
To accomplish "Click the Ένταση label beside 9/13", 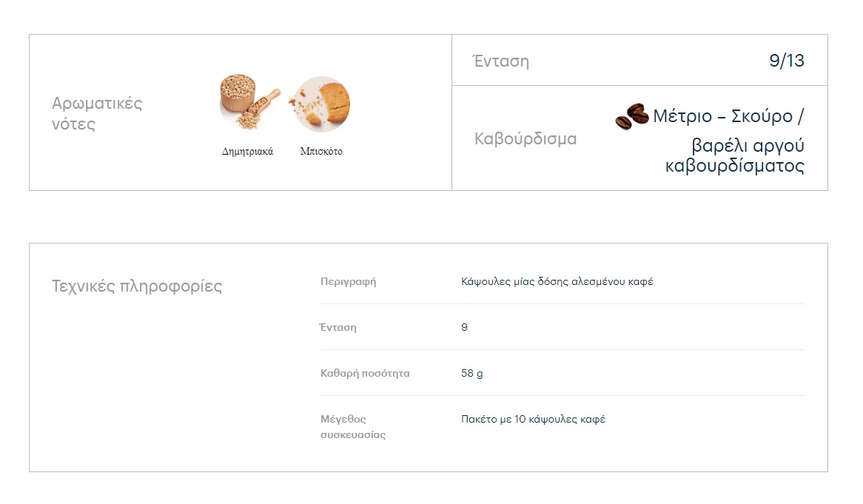I will coord(501,61).
